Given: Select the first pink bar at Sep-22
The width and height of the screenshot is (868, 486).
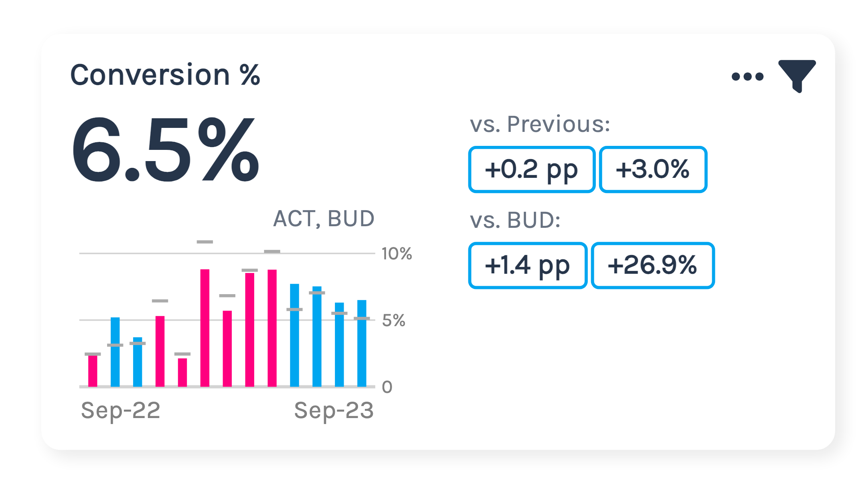Looking at the screenshot, I should point(93,371).
